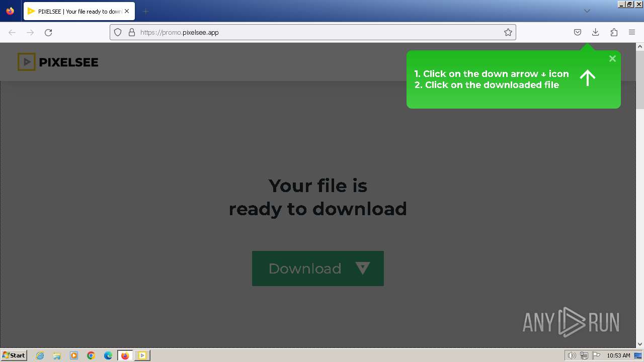Viewport: 644px width, 362px height.
Task: Open File Explorer folder in taskbar
Action: 57,355
